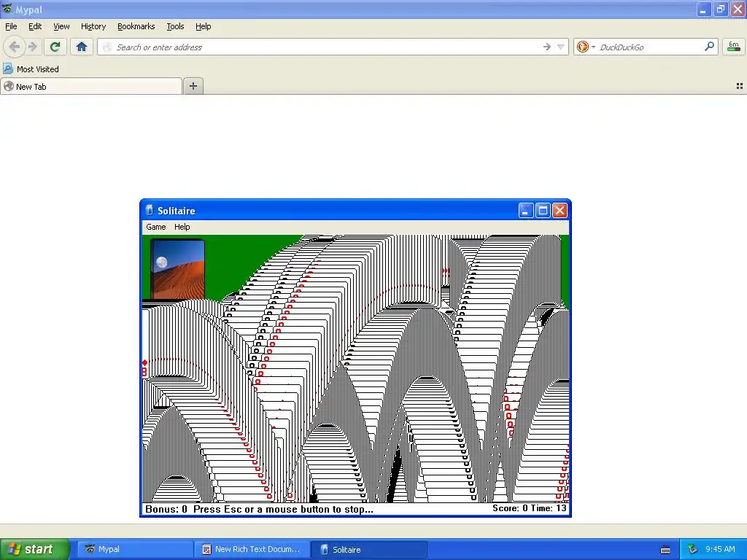Click the Mypal raccoon title icon
Image resolution: width=747 pixels, height=560 pixels.
tap(7, 9)
